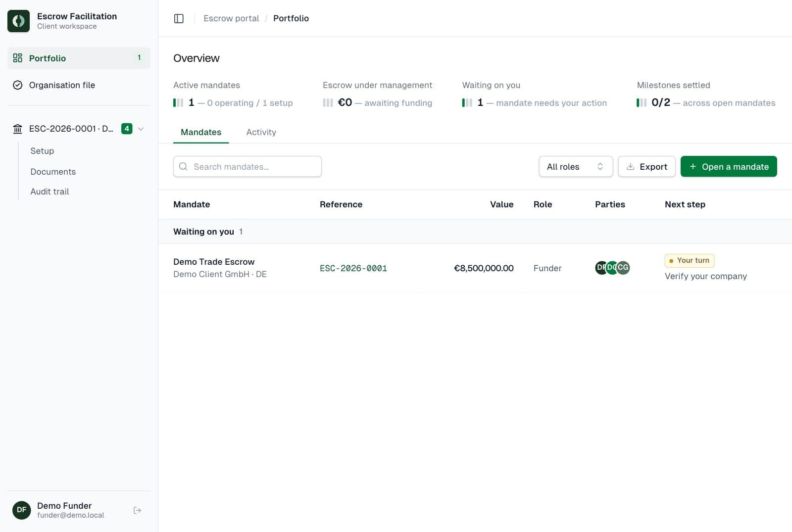Switch to the Mandates tab
The width and height of the screenshot is (792, 532).
[201, 132]
